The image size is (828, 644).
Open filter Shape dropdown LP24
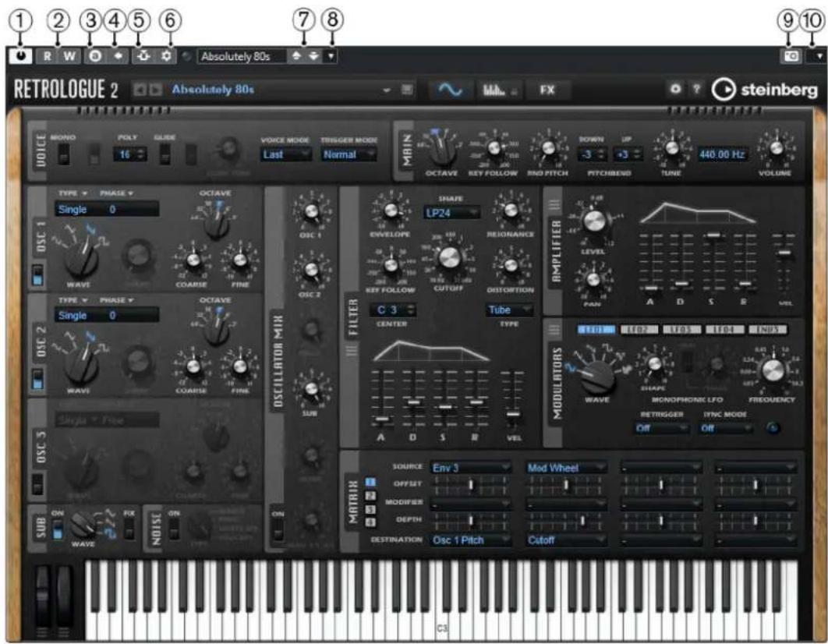click(x=451, y=213)
